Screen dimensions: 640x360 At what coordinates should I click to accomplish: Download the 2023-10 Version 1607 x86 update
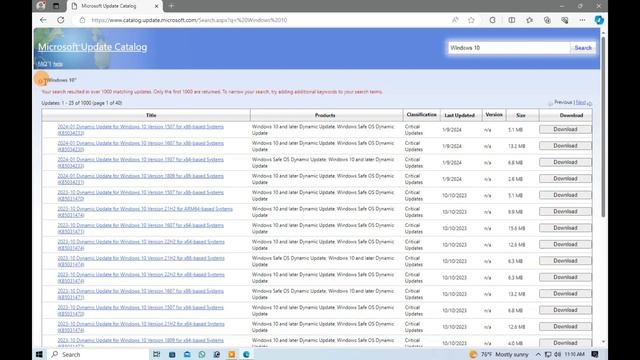565,293
